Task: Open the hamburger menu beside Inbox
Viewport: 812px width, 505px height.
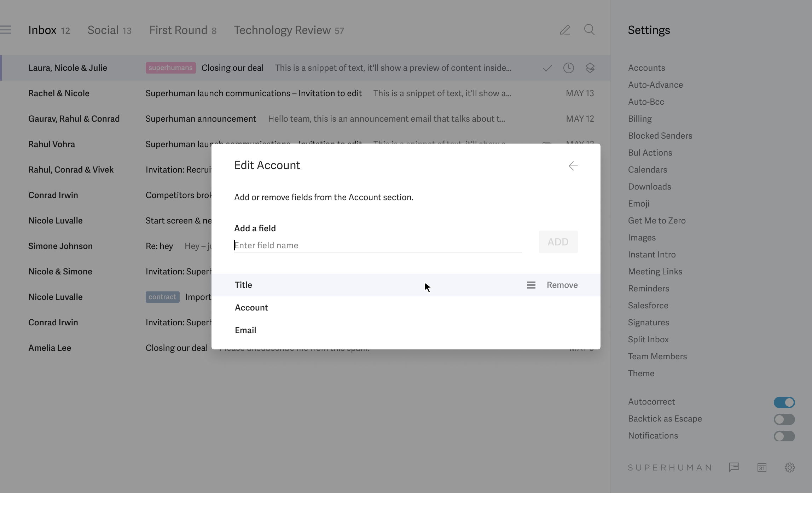Action: point(6,30)
